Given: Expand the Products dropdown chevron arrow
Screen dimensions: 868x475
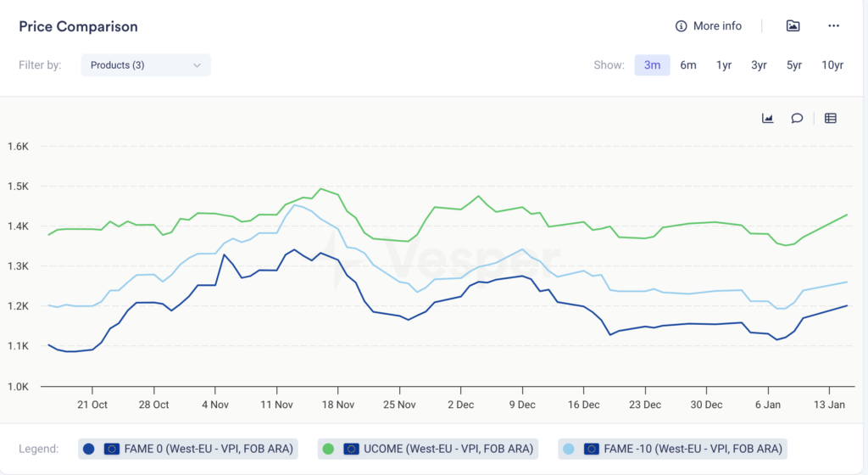Looking at the screenshot, I should tap(197, 65).
